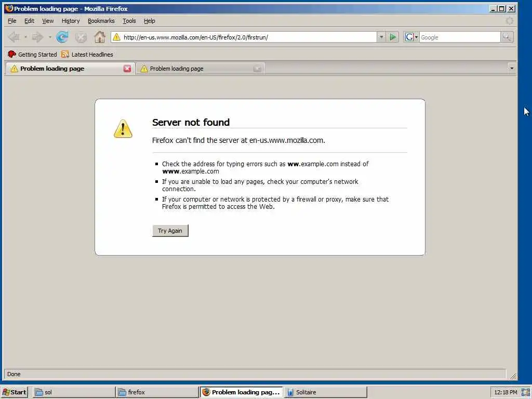Click the Server not found heading
Image resolution: width=532 pixels, height=399 pixels.
coord(191,122)
